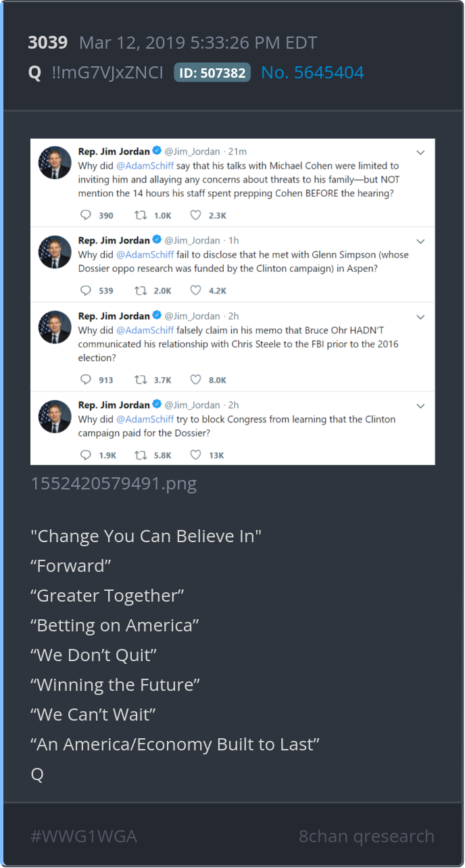Screen dimensions: 465x868
Task: Click @AdamSchiff mention in the first tweet
Action: click(x=145, y=166)
